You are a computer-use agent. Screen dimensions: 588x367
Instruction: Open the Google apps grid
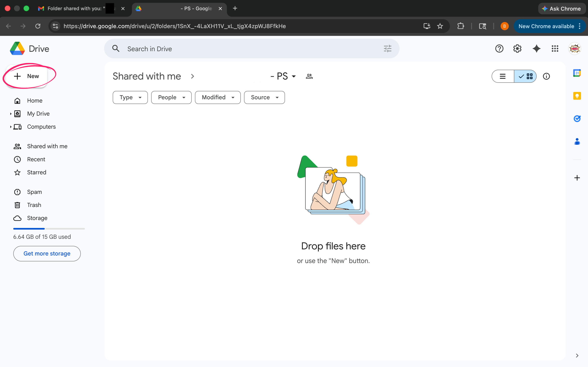(555, 49)
